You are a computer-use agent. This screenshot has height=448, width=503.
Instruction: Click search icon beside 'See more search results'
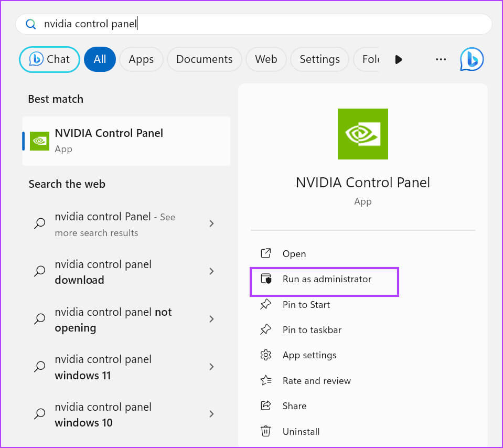click(40, 223)
